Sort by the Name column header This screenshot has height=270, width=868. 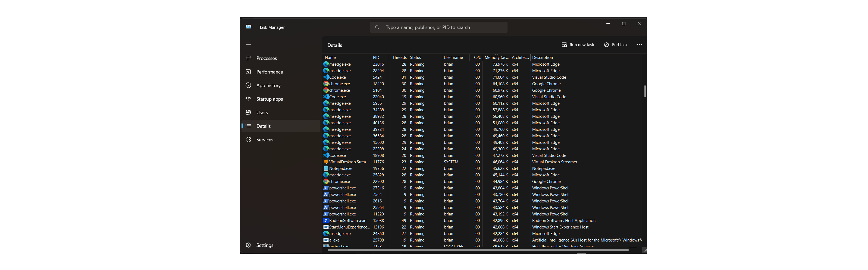(346, 57)
